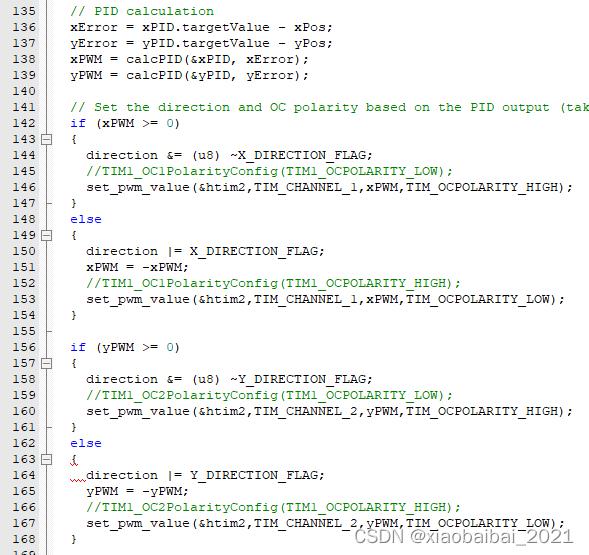Collapse the yPWM if block at line 157
Viewport: 589px width, 555px height.
[46, 363]
